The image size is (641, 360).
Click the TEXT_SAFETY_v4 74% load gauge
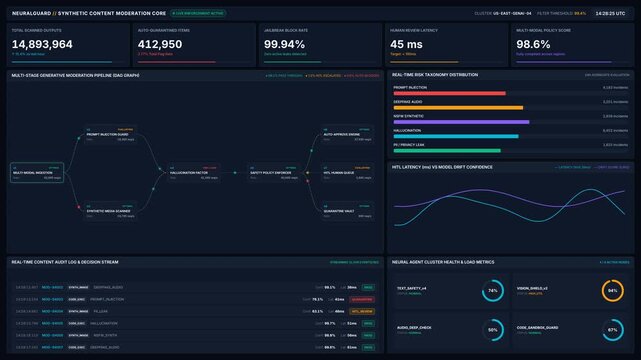[x=493, y=291]
